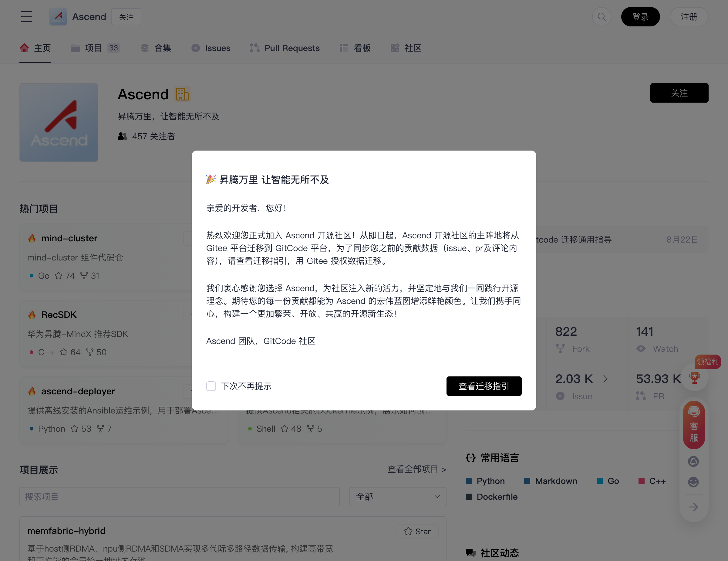Check the 下次不再提示 checkbox
728x561 pixels.
click(x=211, y=386)
